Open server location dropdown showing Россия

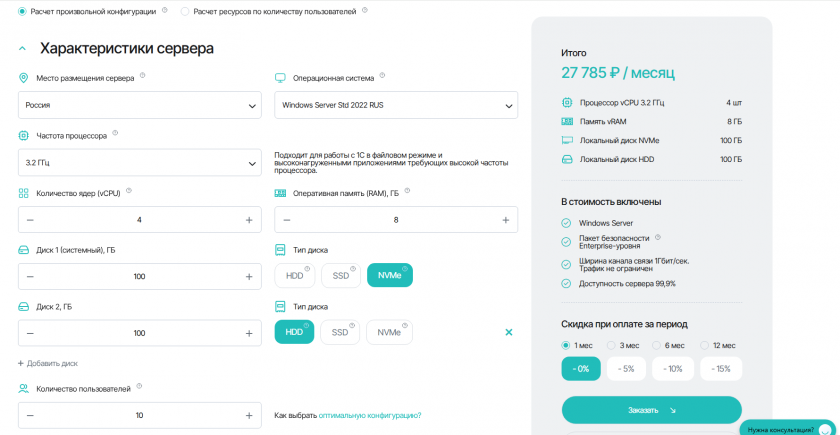click(140, 104)
